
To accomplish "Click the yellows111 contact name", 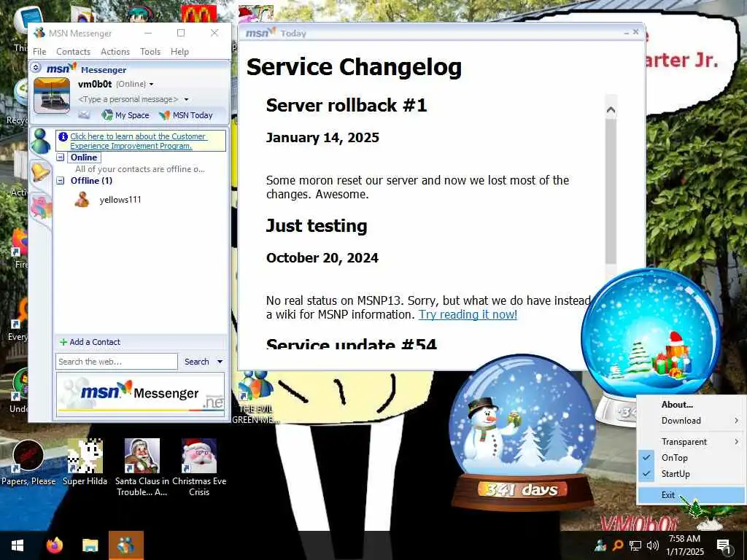I will 120,200.
